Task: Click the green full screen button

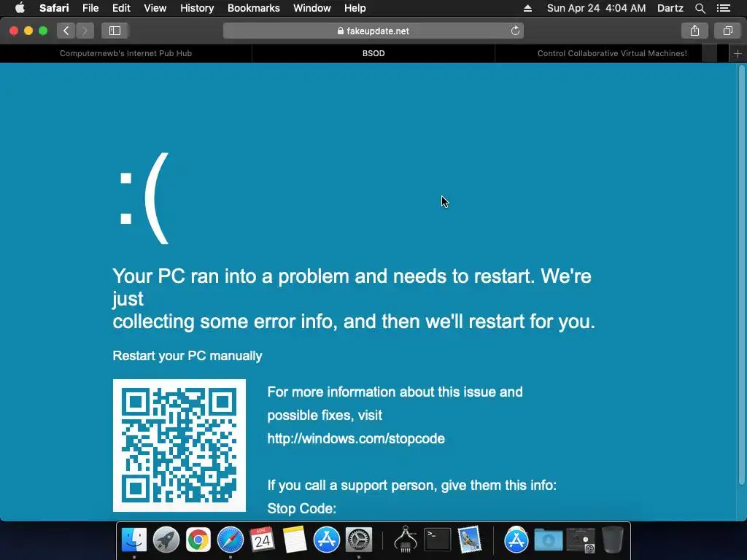Action: click(43, 31)
